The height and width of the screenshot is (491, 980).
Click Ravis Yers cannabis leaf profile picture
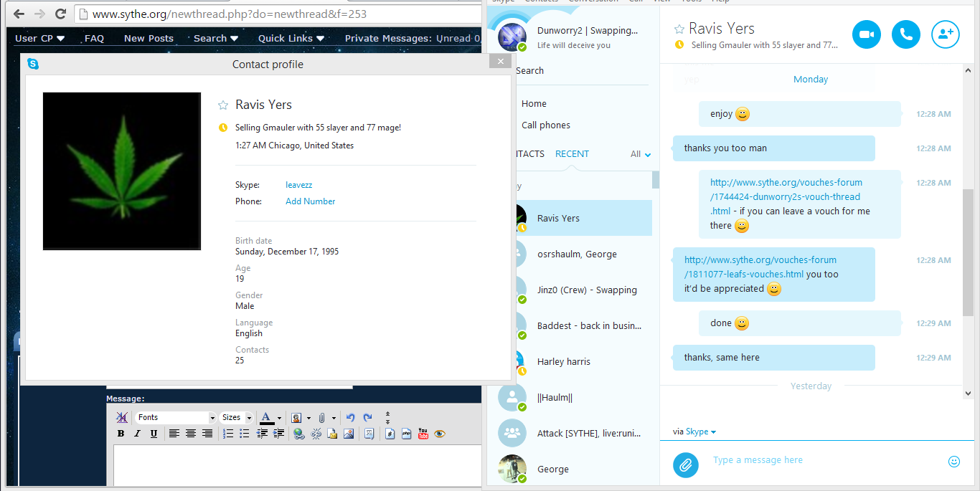[122, 171]
